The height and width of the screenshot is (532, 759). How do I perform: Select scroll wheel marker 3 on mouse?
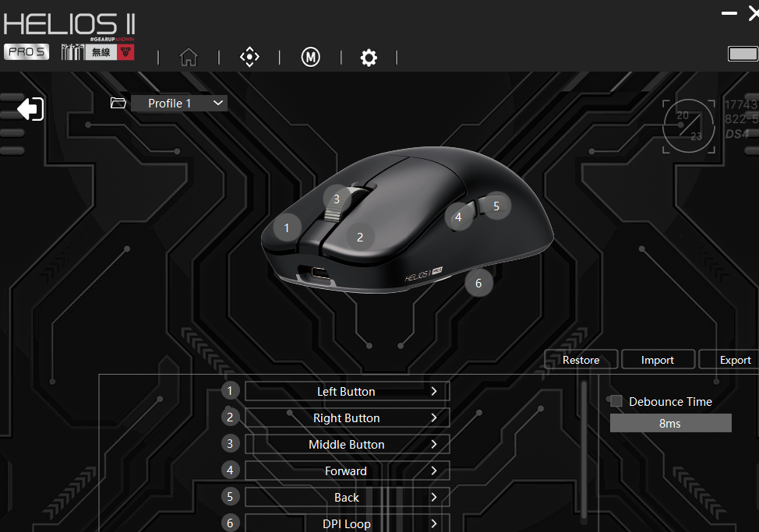click(337, 199)
